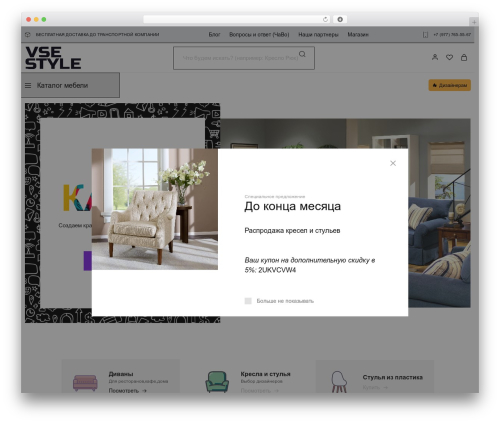Click "Посмотреть" under Диваны
The height and width of the screenshot is (423, 500).
[x=127, y=390]
